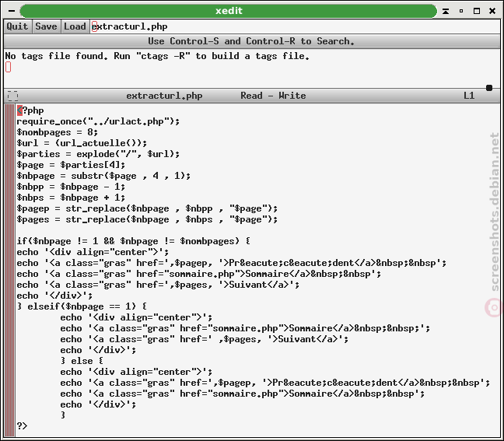Screen dimensions: 504x441
Task: Click the '$nbpp = $nbpage - 1;' line
Action: click(x=71, y=187)
